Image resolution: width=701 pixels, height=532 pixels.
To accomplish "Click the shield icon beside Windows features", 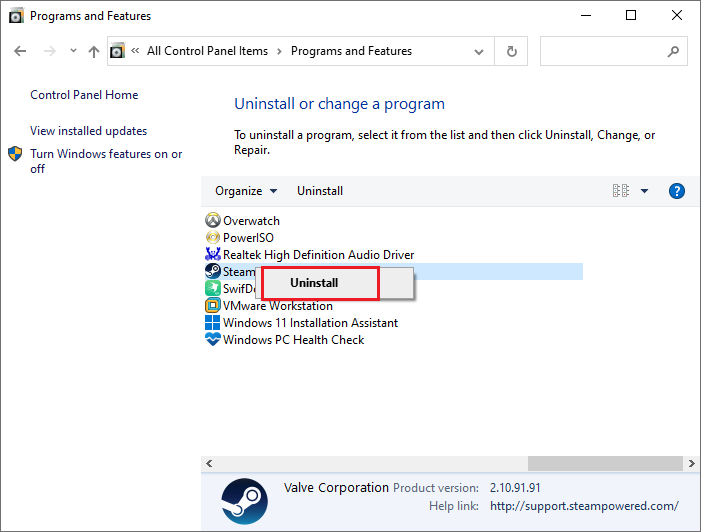I will (15, 154).
